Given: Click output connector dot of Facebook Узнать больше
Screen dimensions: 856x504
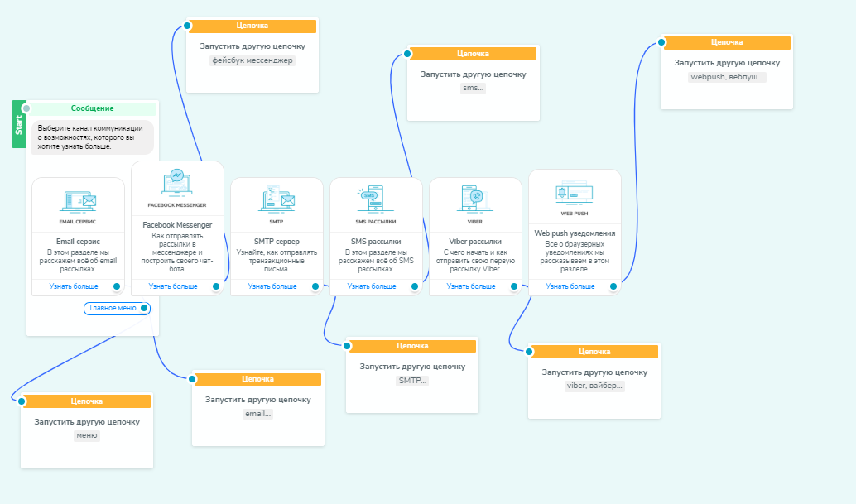Looking at the screenshot, I should point(216,286).
